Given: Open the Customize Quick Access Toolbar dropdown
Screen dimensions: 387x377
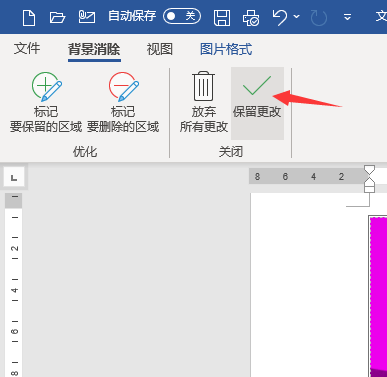Looking at the screenshot, I should [x=347, y=17].
